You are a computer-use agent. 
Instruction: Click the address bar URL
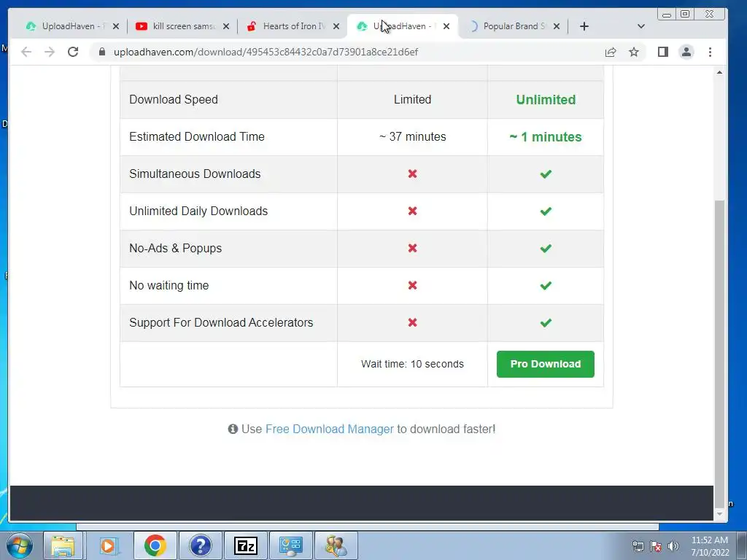tap(266, 52)
